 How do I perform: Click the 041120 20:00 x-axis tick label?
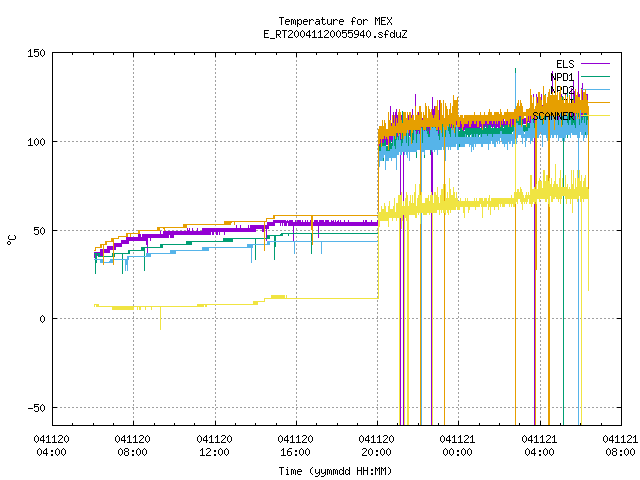coord(376,445)
